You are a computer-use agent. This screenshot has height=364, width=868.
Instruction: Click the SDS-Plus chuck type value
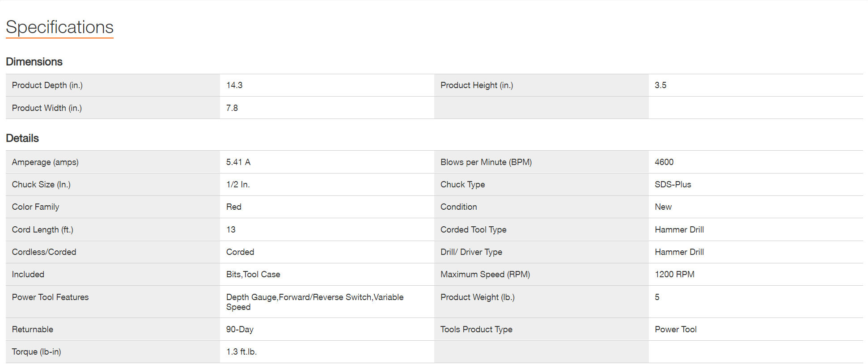coord(673,184)
